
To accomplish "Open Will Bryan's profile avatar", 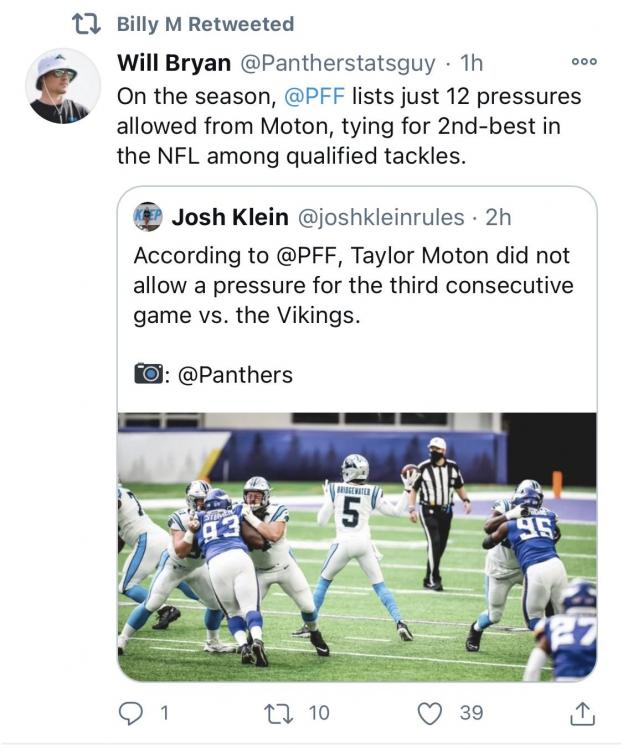I will tap(63, 86).
